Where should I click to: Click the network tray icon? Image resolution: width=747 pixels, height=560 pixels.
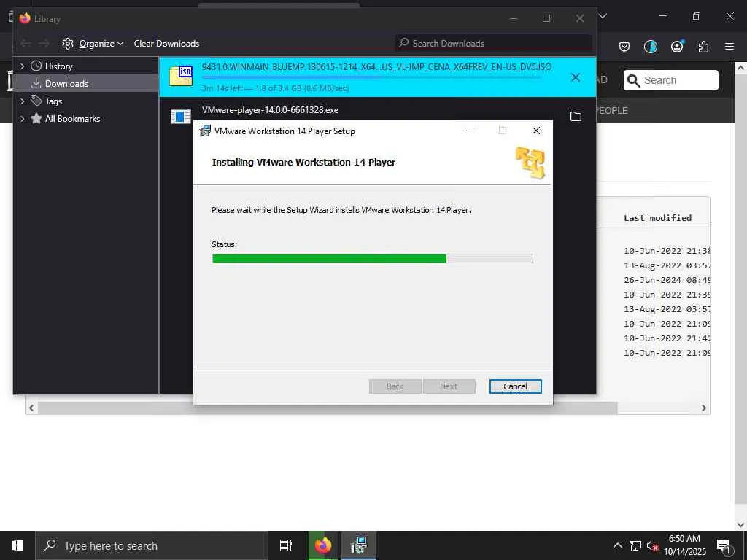pyautogui.click(x=635, y=545)
